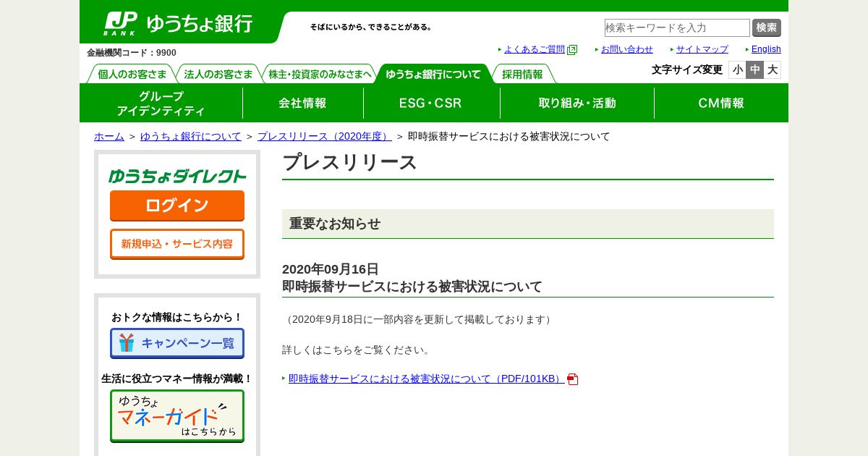Click the search keyword input field
Viewport: 868px width, 456px height.
[677, 28]
